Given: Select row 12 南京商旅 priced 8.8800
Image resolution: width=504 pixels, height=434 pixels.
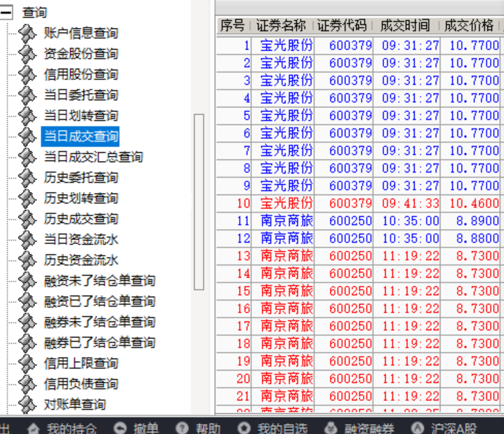Looking at the screenshot, I should (360, 239).
